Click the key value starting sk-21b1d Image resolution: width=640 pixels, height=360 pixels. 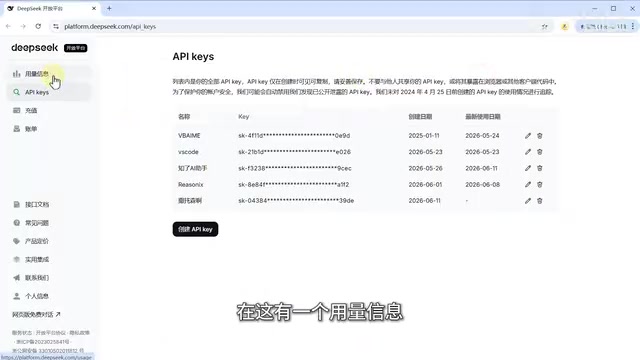(295, 152)
